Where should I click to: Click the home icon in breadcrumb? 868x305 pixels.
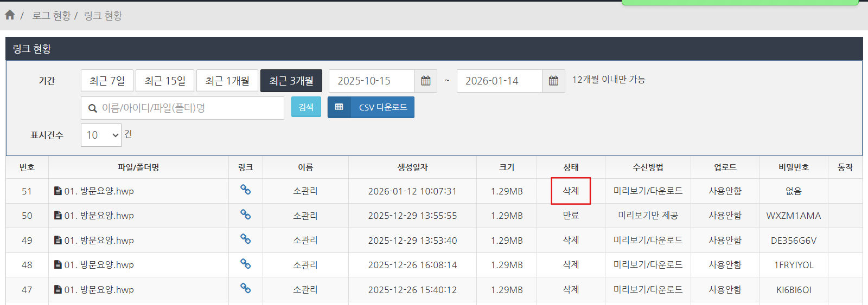(x=10, y=15)
